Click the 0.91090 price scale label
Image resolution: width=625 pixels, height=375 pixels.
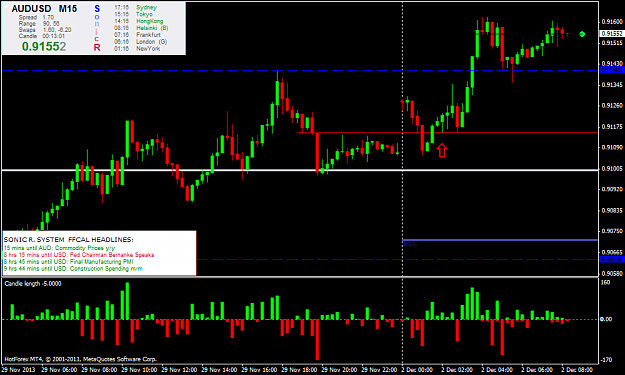[x=612, y=147]
